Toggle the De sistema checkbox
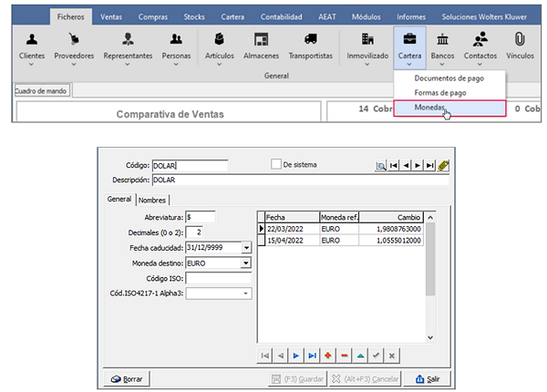Image resolution: width=547 pixels, height=392 pixels. click(276, 164)
